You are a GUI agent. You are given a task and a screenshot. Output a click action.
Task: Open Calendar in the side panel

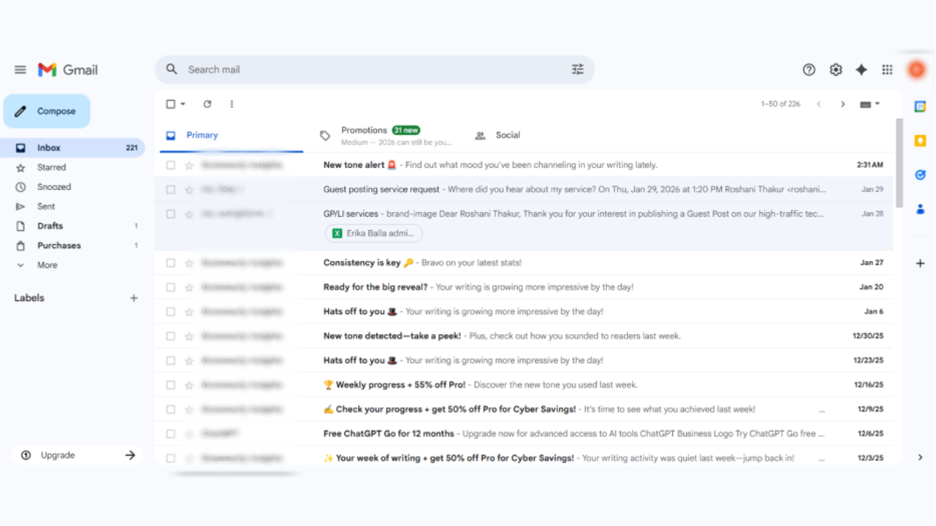click(920, 107)
